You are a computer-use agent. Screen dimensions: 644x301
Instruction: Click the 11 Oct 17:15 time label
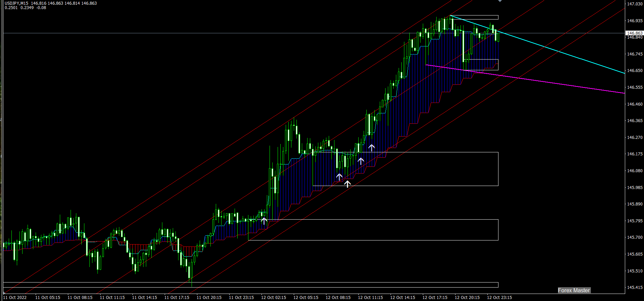(x=177, y=298)
